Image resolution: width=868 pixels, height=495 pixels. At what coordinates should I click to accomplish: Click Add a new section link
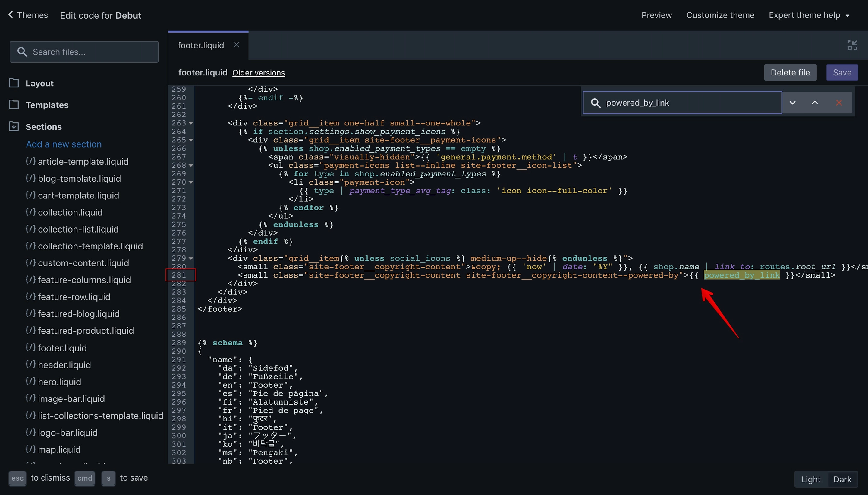[x=64, y=144]
